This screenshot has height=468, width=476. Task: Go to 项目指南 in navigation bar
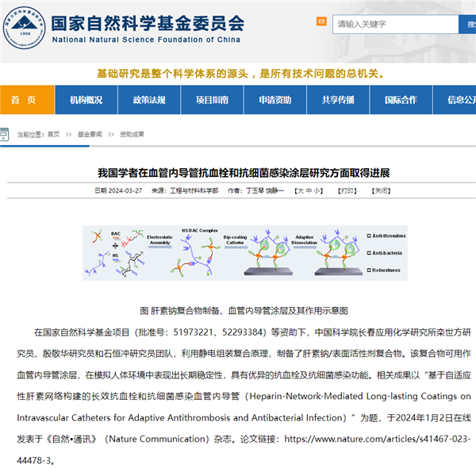[x=212, y=100]
